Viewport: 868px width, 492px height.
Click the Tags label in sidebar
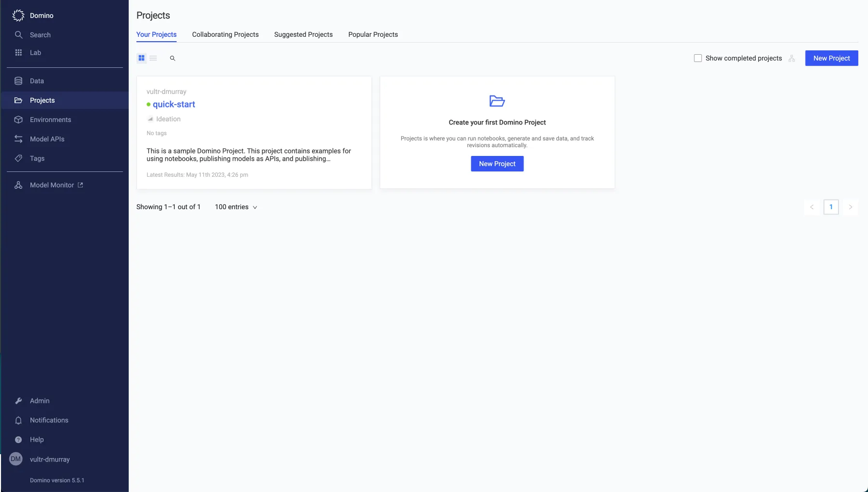(x=37, y=158)
